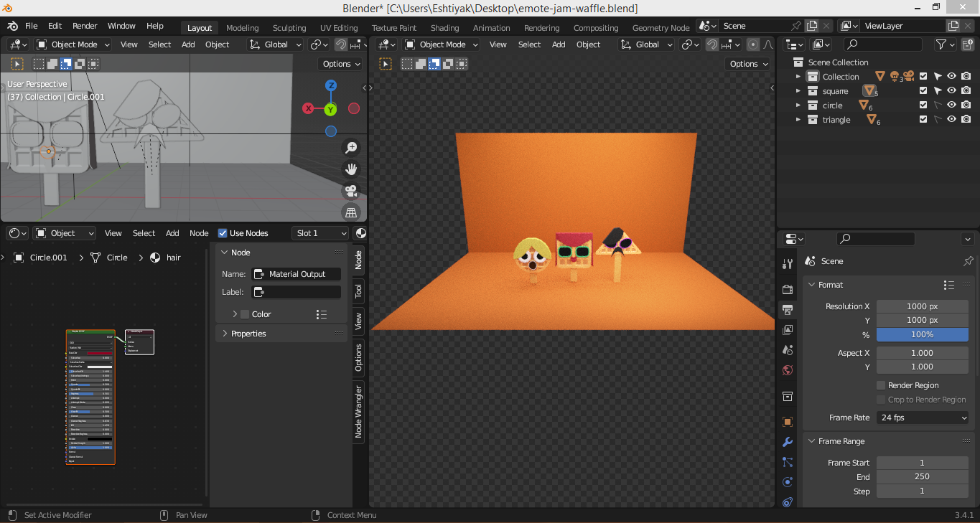Click the Modifier Properties wrench icon

pyautogui.click(x=787, y=442)
